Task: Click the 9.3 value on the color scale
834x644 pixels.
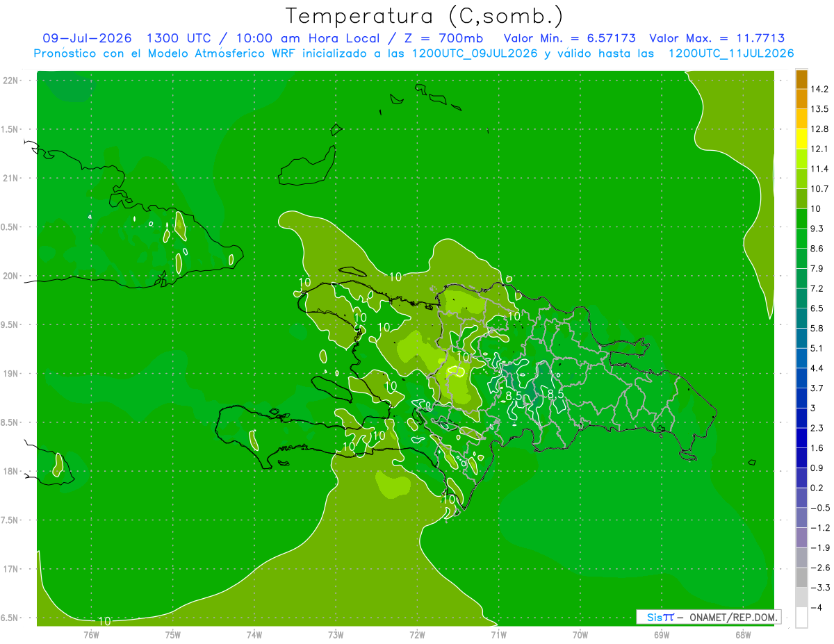Action: pos(817,228)
